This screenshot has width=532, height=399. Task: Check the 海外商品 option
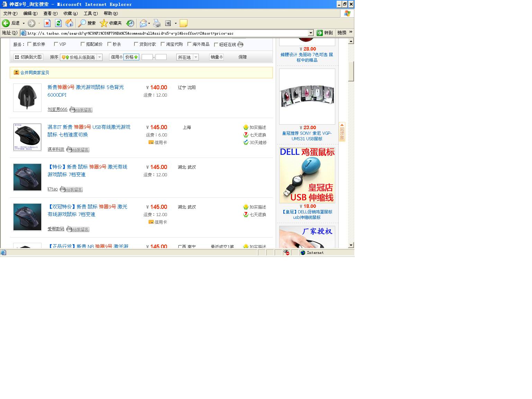point(189,44)
